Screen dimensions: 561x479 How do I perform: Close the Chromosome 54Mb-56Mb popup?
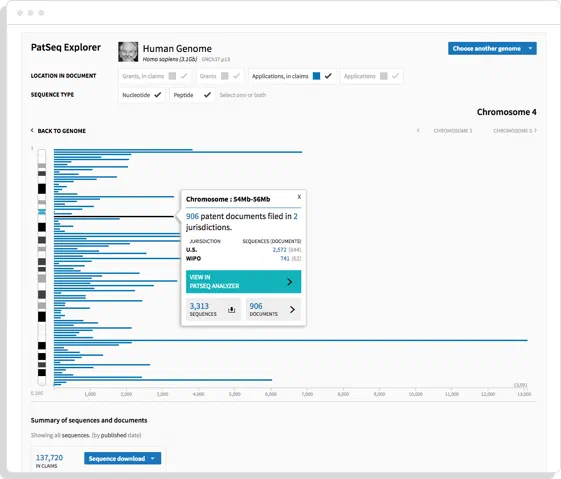[x=299, y=196]
